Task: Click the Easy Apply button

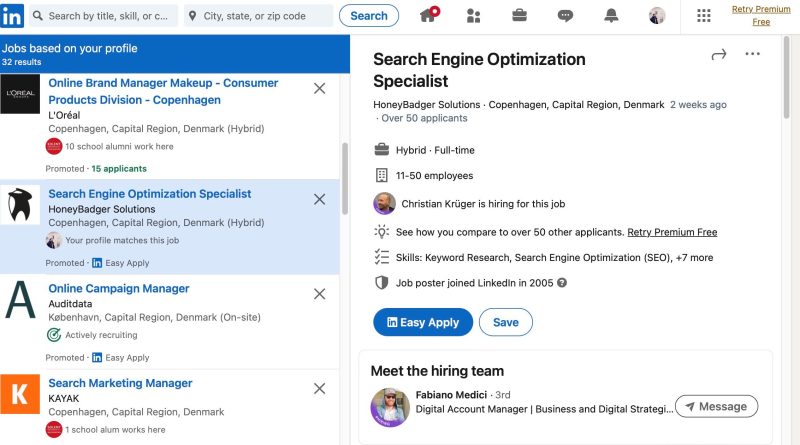Action: tap(423, 322)
